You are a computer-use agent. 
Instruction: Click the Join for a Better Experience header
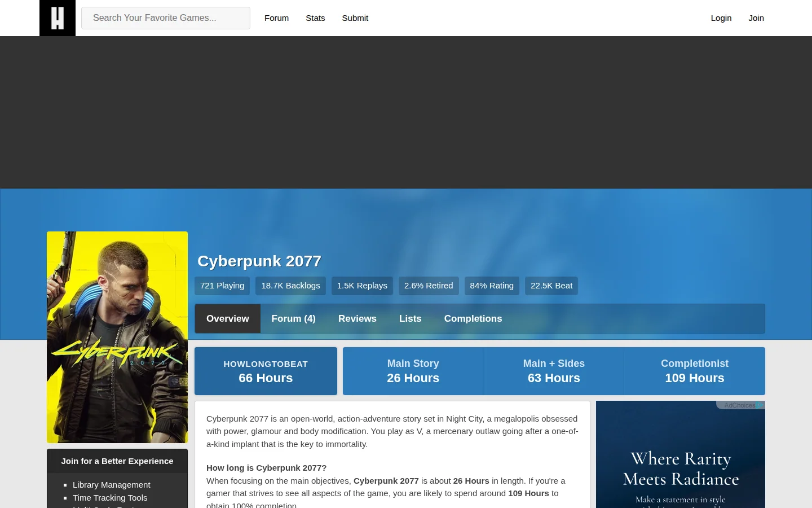pyautogui.click(x=117, y=461)
